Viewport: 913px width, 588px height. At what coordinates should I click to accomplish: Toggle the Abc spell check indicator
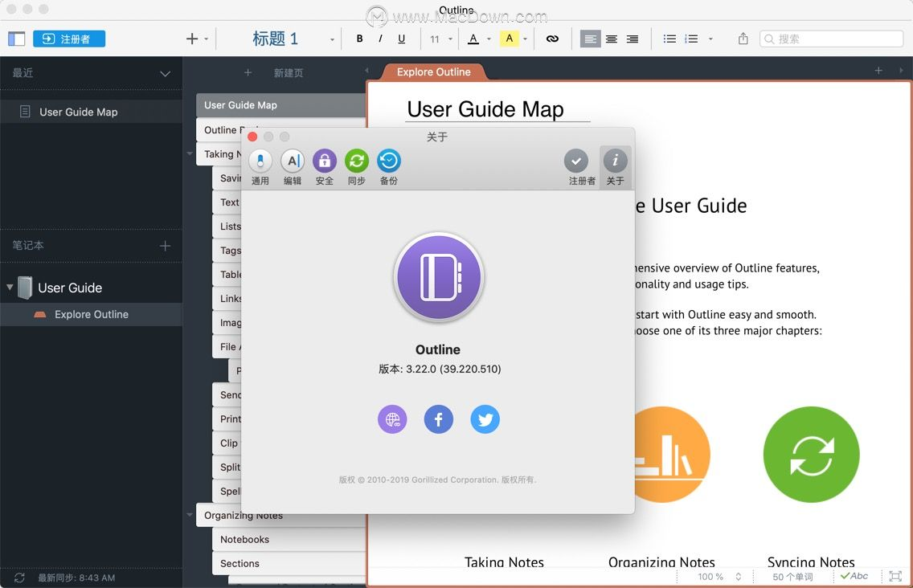point(854,576)
